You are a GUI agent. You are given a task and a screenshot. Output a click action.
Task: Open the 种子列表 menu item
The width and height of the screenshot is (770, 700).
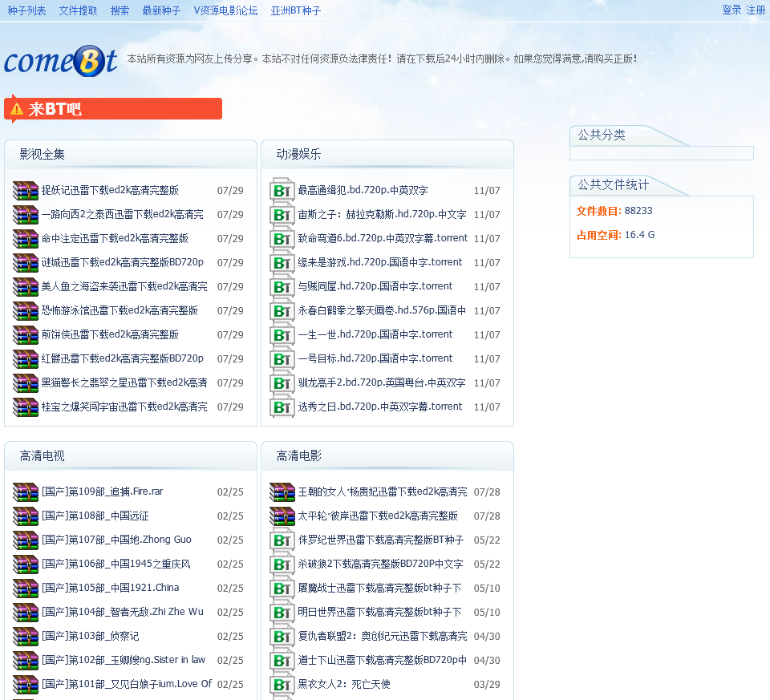click(26, 10)
